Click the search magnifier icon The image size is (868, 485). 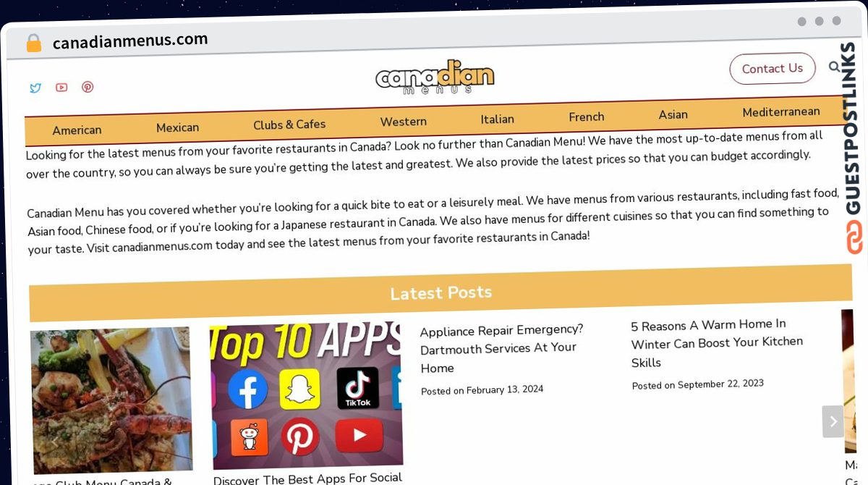(834, 67)
